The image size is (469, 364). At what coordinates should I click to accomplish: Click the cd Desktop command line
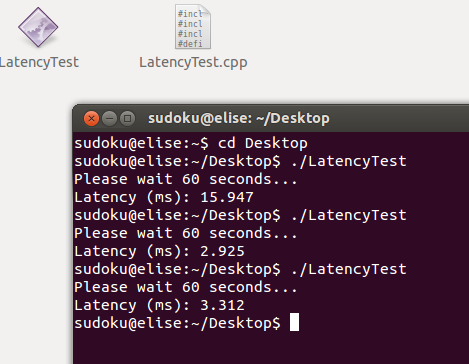tap(191, 143)
